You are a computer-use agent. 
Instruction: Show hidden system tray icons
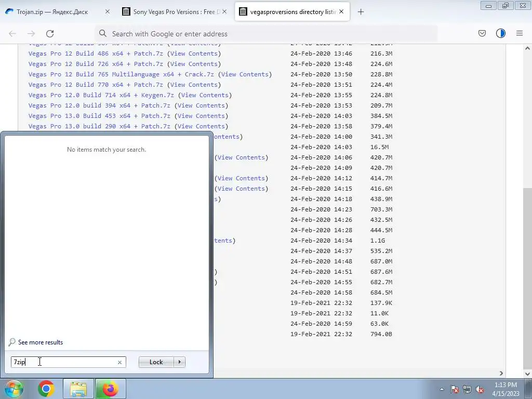click(x=442, y=389)
